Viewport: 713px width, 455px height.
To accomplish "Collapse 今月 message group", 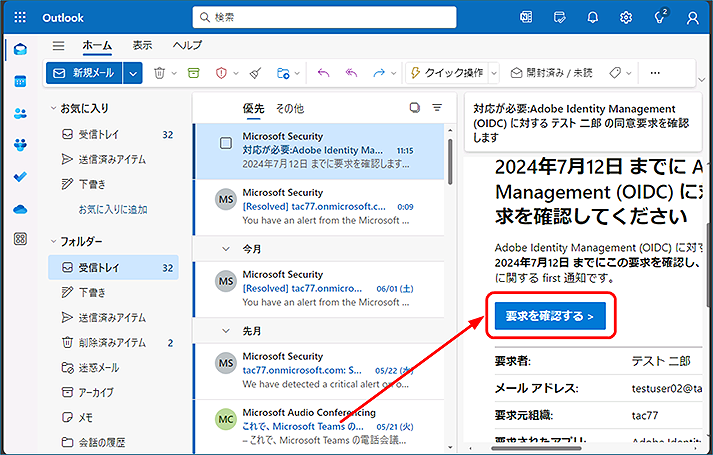I will [x=226, y=249].
